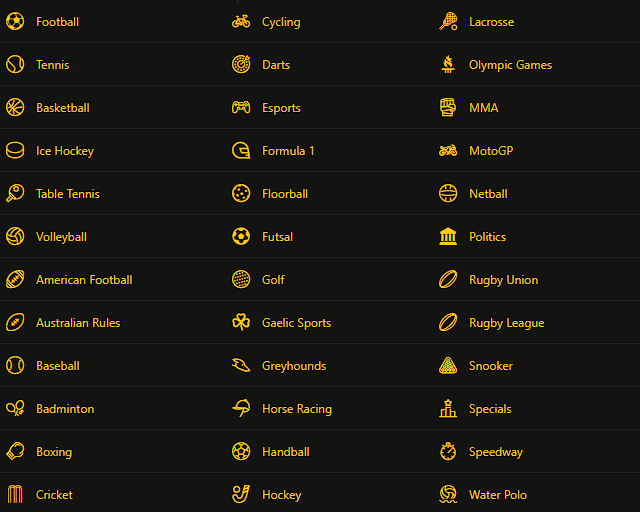Screen dimensions: 640x512
Task: Navigate to the Specials section
Action: point(490,409)
